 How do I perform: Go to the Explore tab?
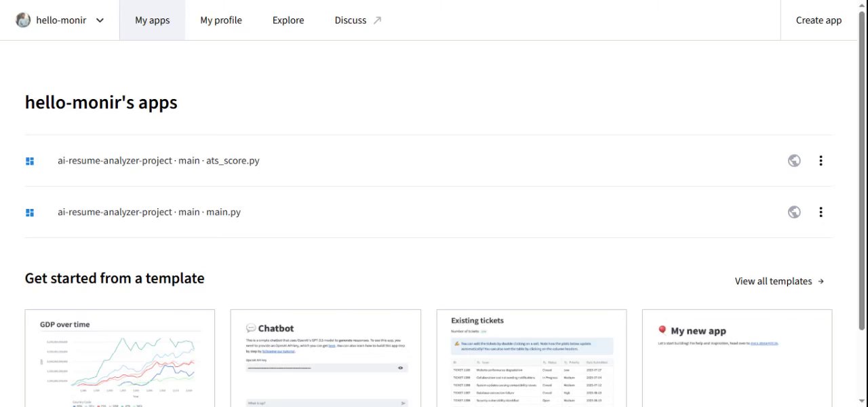pyautogui.click(x=288, y=20)
